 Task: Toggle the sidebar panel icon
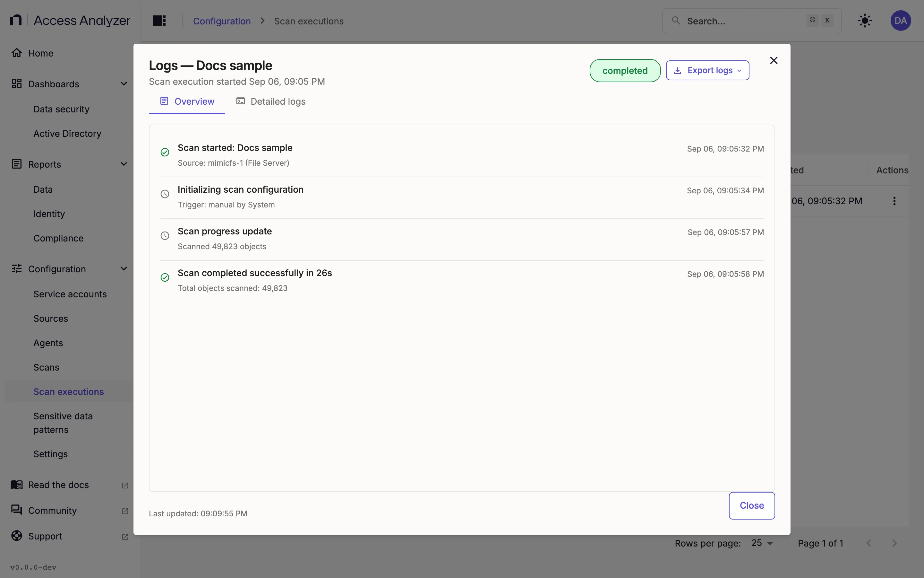coord(159,21)
